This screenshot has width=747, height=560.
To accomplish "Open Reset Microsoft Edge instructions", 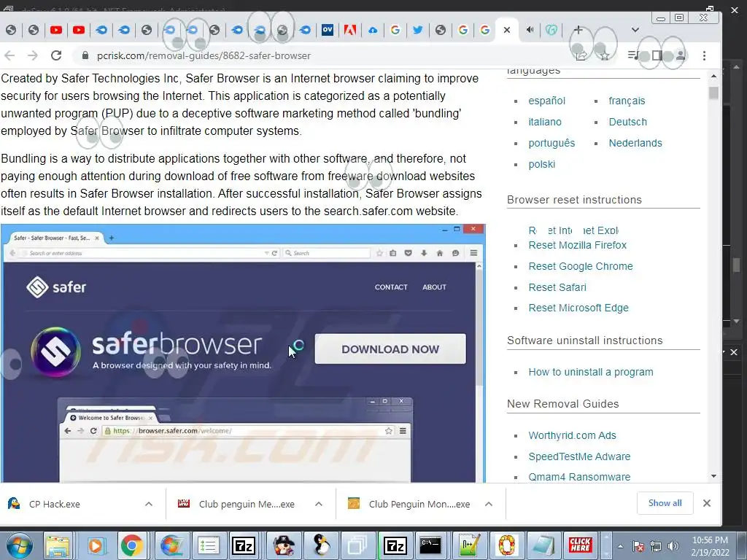I will (578, 308).
